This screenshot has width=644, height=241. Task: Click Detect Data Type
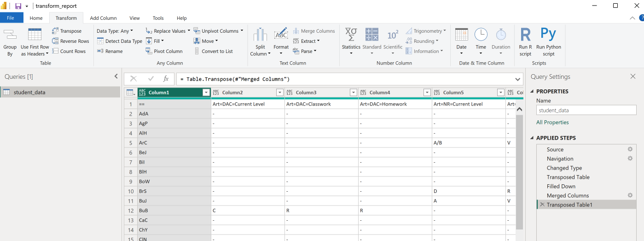(120, 41)
